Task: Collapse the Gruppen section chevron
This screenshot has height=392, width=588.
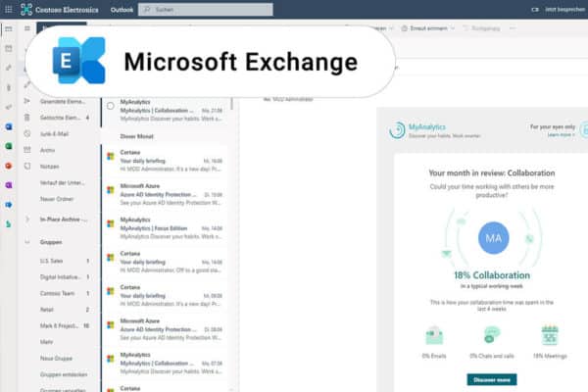Action: (x=27, y=242)
